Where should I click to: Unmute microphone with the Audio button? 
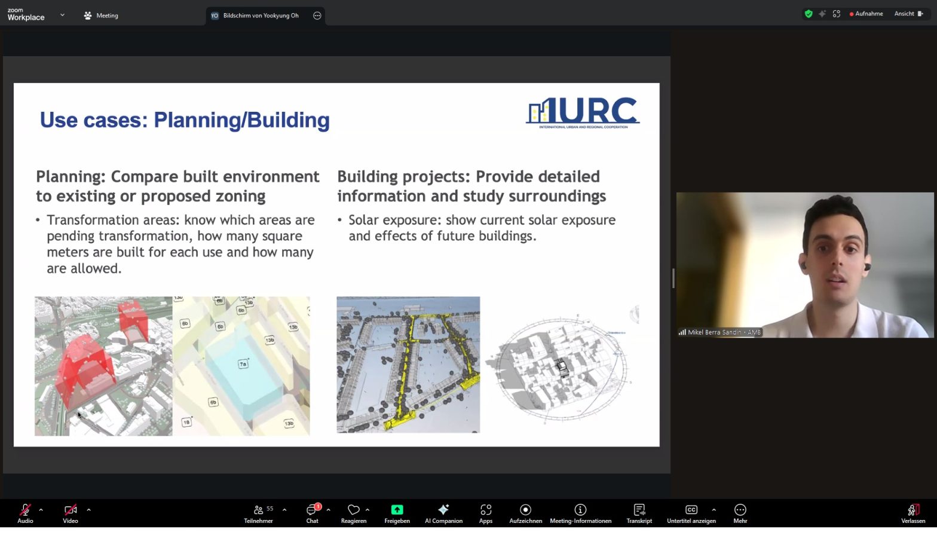[25, 512]
